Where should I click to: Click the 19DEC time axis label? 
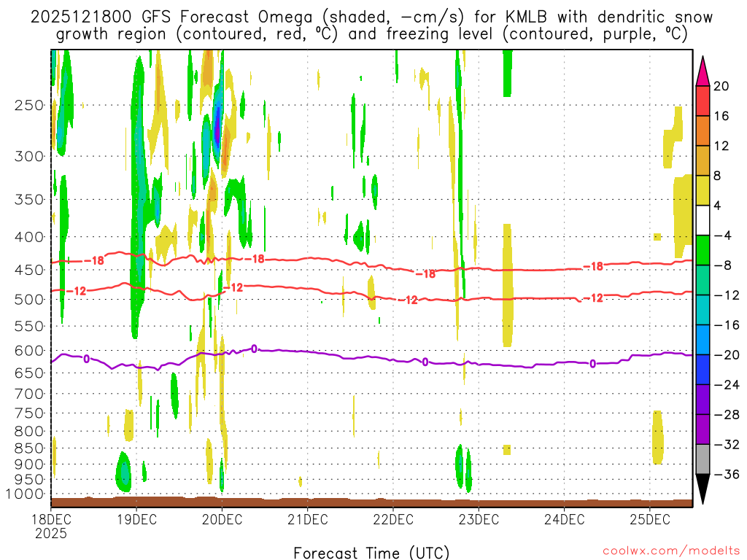(136, 519)
